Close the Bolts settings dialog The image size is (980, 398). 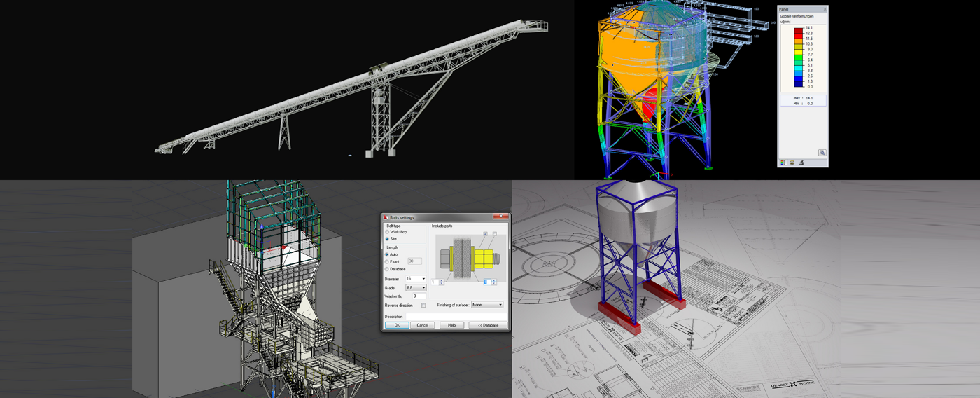coord(500,217)
